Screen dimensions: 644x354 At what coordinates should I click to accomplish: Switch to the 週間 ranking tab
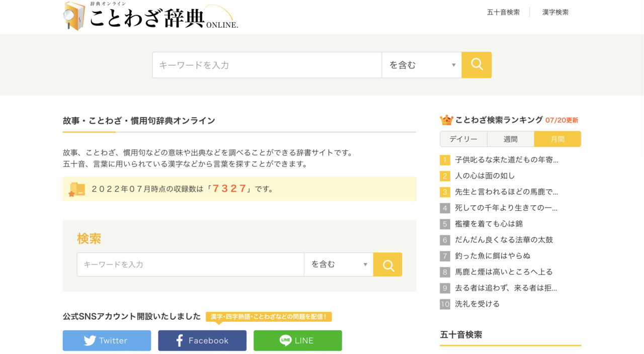[x=510, y=139]
